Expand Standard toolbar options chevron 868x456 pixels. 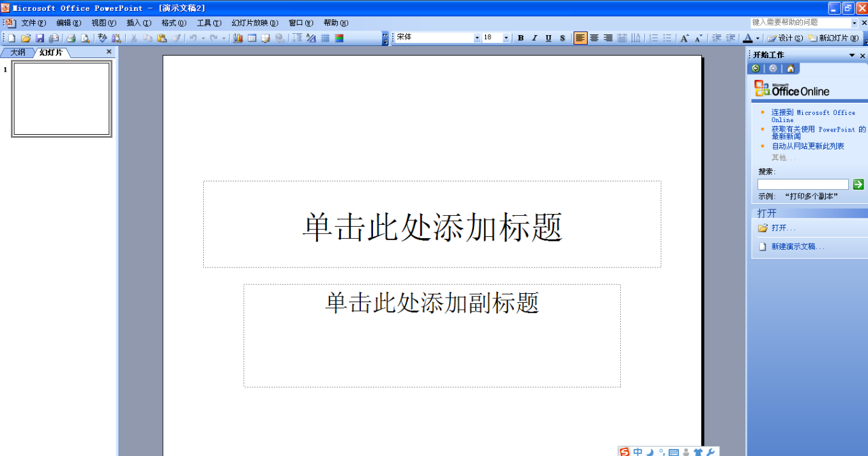pyautogui.click(x=385, y=38)
